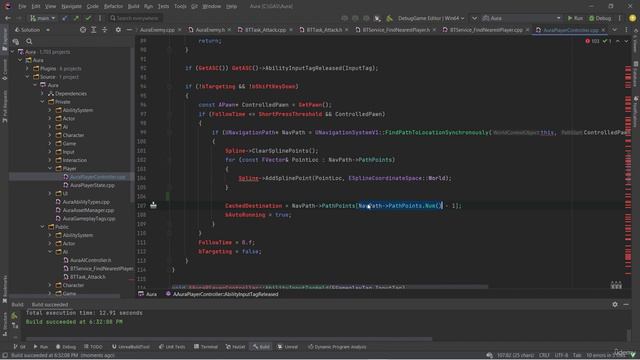Screen dimensions: 640x360
Task: Open the Solution view selector dropdown
Action: [32, 30]
